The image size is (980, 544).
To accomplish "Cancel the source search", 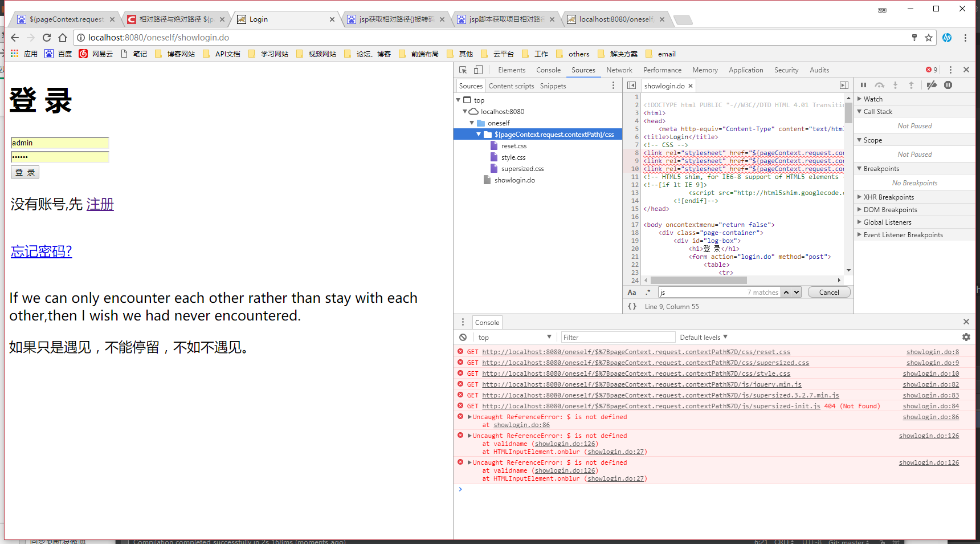I will pos(829,293).
